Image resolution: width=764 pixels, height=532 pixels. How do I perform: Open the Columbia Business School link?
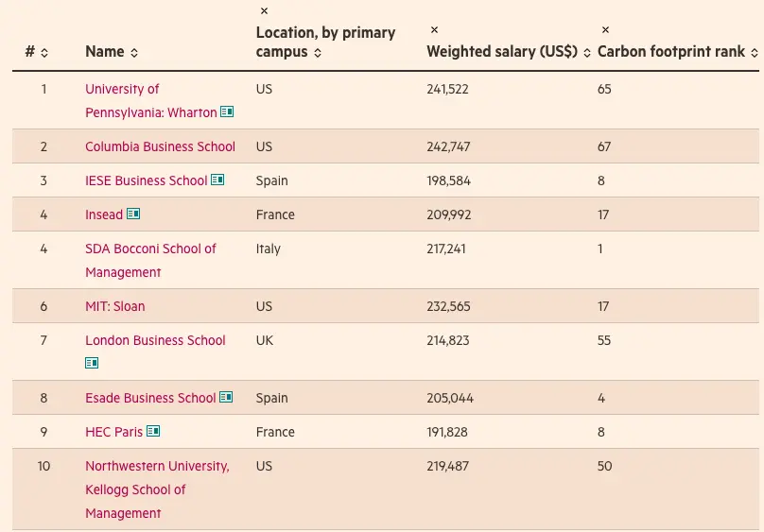point(160,146)
